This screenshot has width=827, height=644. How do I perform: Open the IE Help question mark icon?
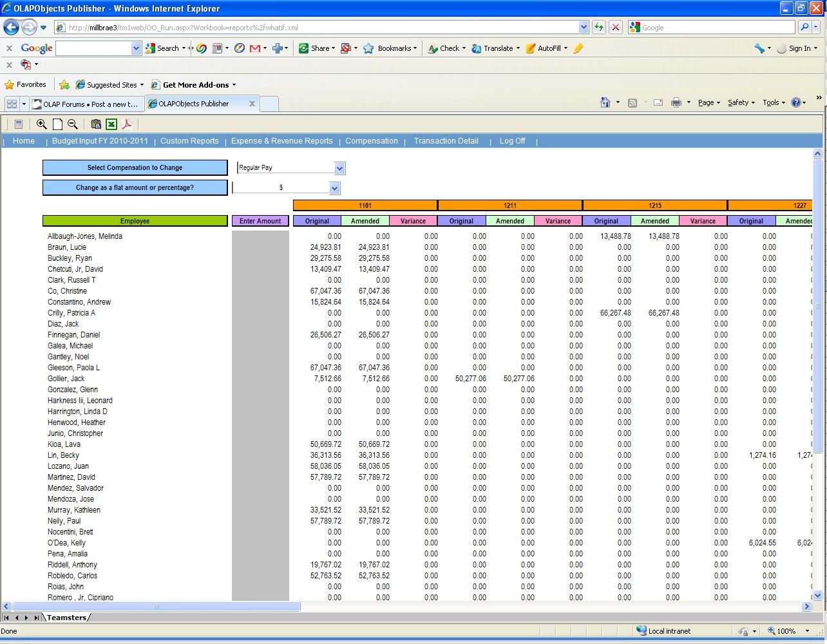[795, 102]
